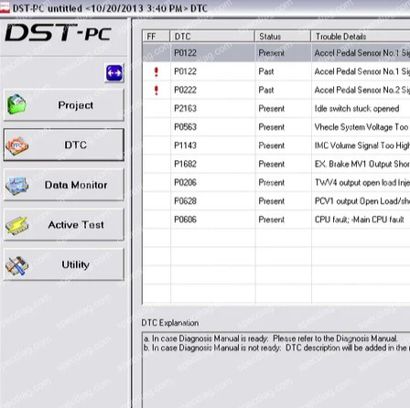This screenshot has width=410, height=408.
Task: Click the DTC engine icon
Action: pos(17,145)
